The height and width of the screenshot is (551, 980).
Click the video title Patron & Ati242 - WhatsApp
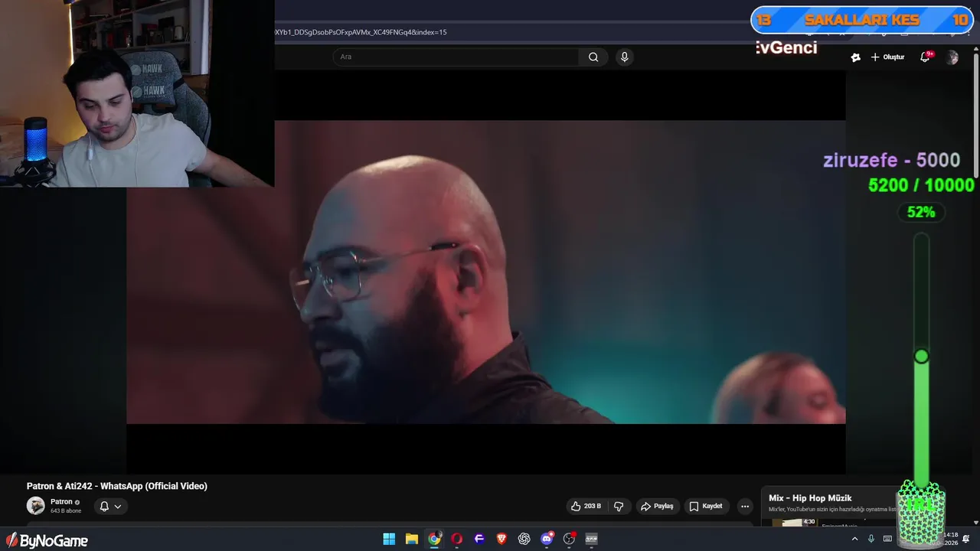click(x=117, y=486)
